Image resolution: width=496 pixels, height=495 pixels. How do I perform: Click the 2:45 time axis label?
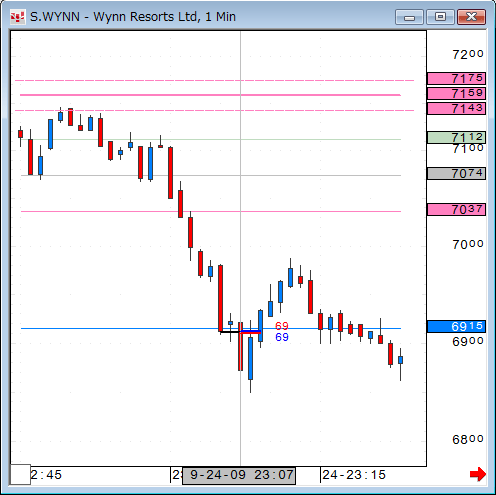tap(46, 475)
